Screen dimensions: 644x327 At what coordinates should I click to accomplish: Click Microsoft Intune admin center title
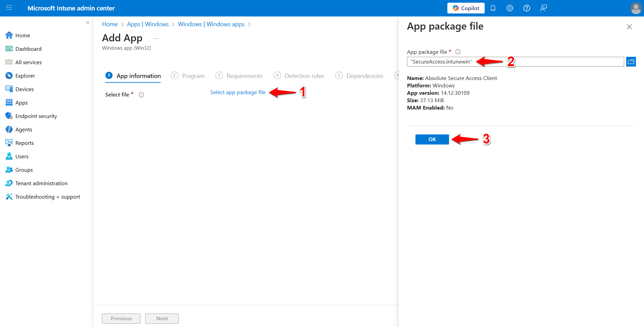click(x=71, y=8)
